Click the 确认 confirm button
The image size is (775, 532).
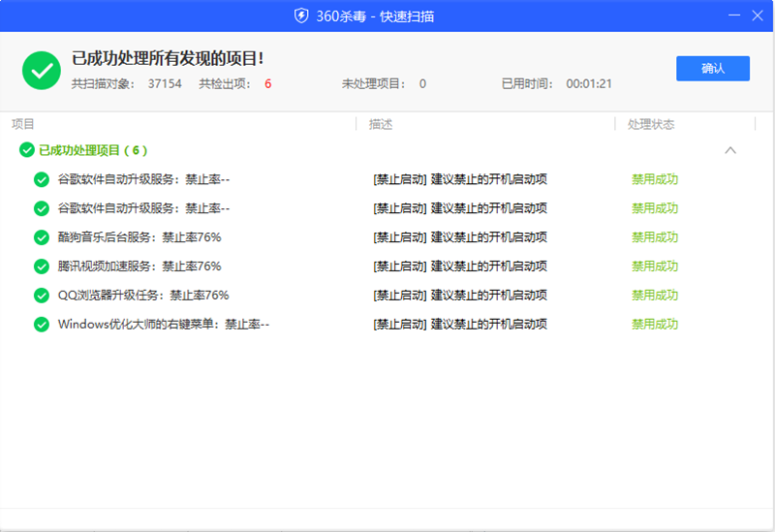713,68
